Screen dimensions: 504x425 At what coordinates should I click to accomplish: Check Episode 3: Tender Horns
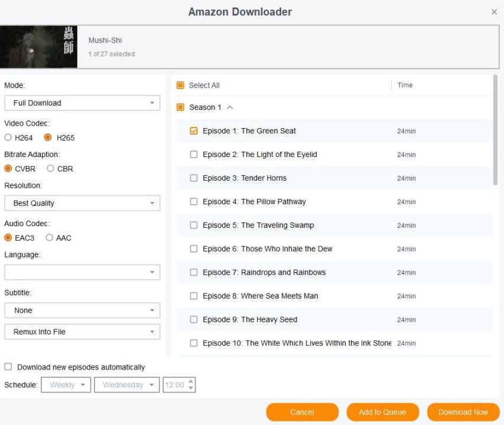[x=193, y=178]
